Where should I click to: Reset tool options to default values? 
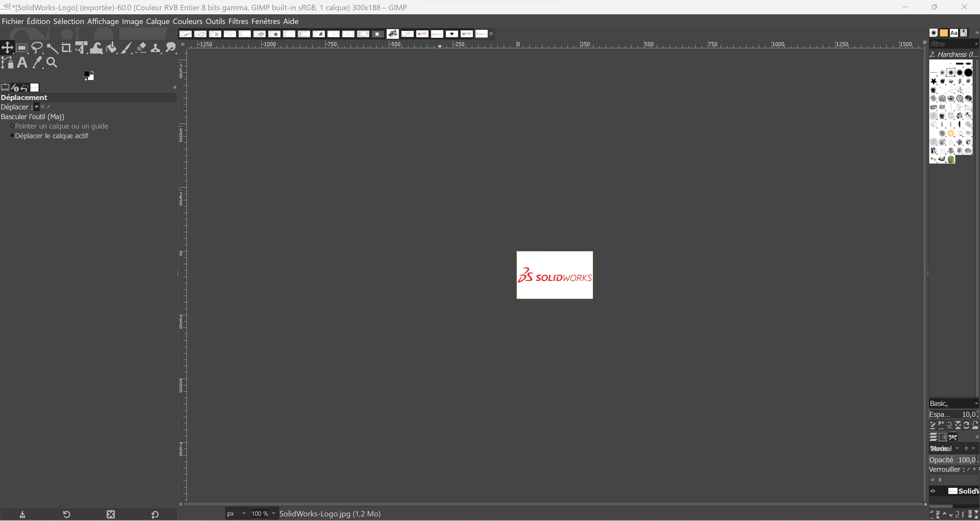point(155,515)
